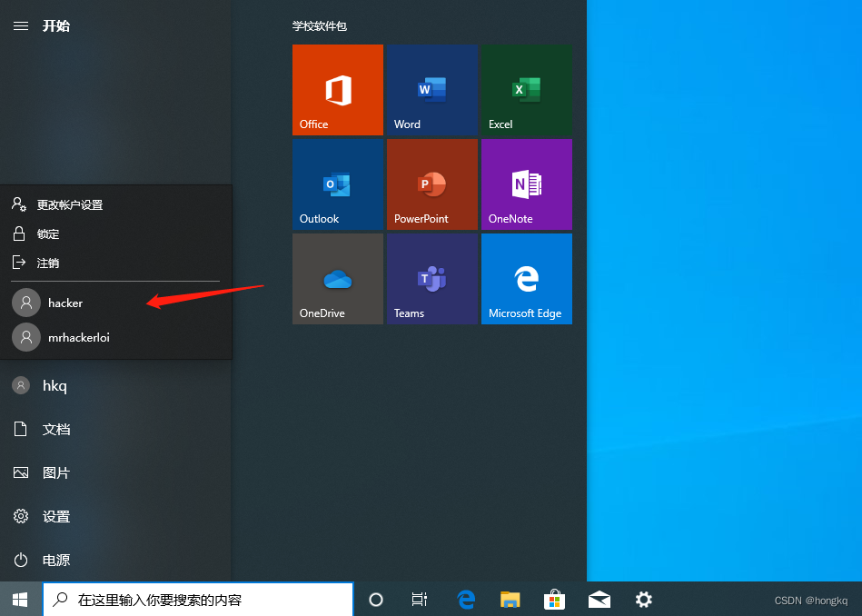Click the hkq user account button
Screen dimensions: 862x616
[x=116, y=385]
